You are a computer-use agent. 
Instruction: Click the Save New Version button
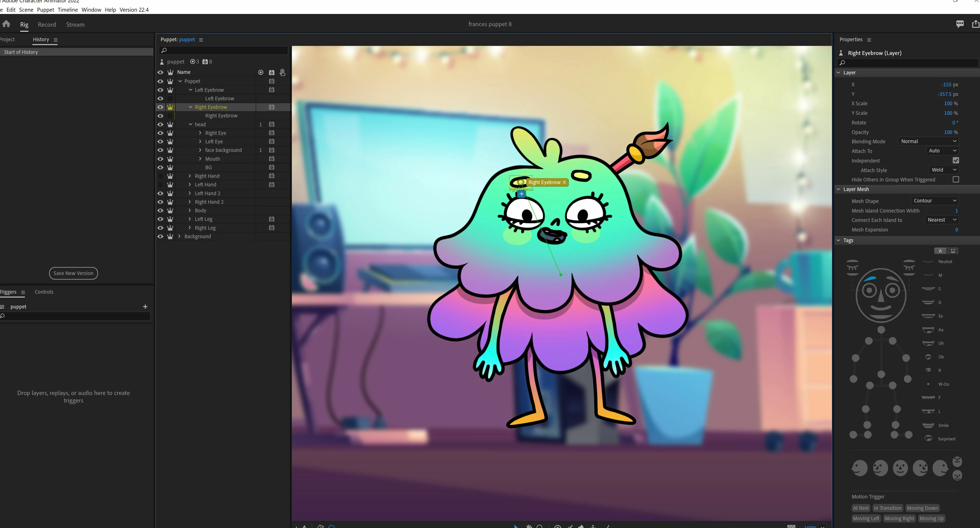coord(74,273)
